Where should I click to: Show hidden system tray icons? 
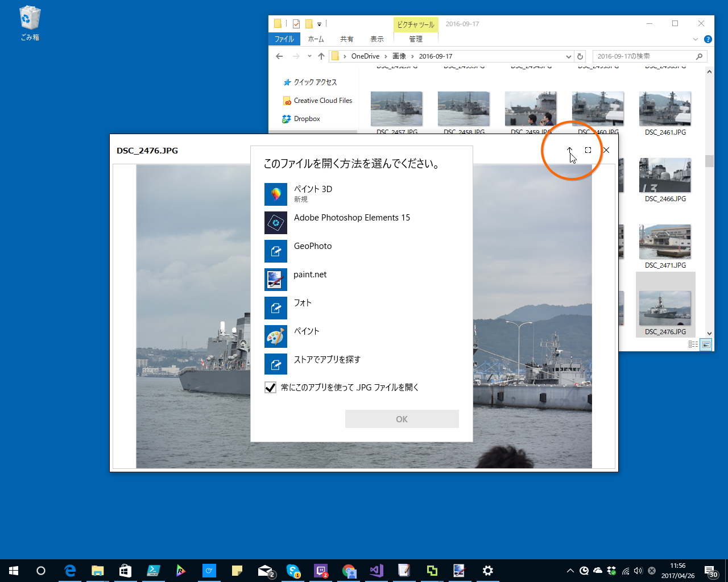pos(570,571)
